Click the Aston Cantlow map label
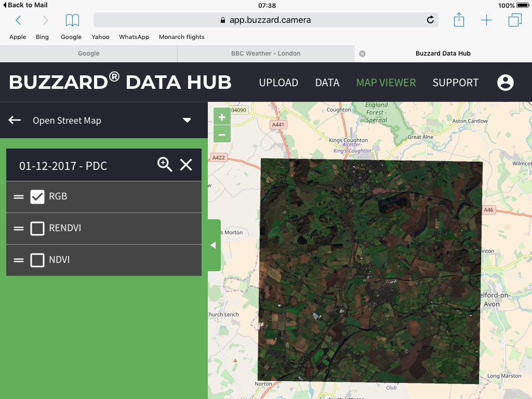Viewport: 532px width, 399px height. (470, 121)
